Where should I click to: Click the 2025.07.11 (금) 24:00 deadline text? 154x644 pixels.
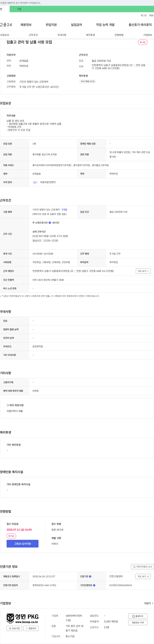coord(19,530)
